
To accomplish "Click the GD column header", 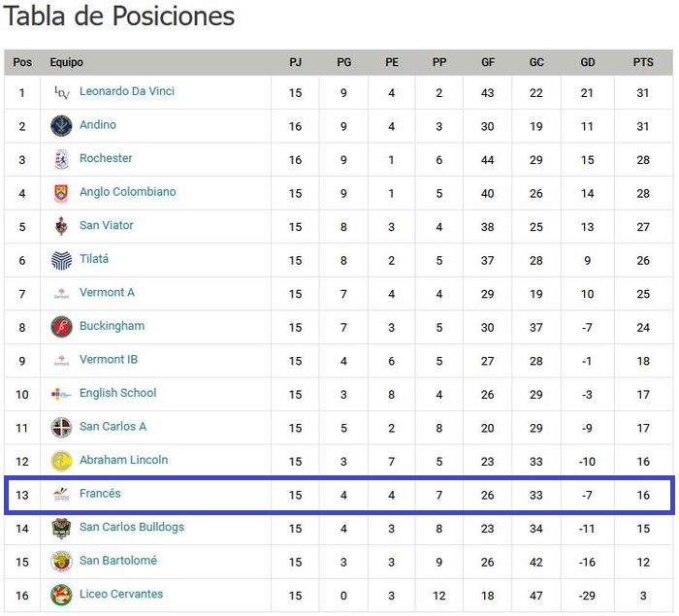I will [588, 62].
